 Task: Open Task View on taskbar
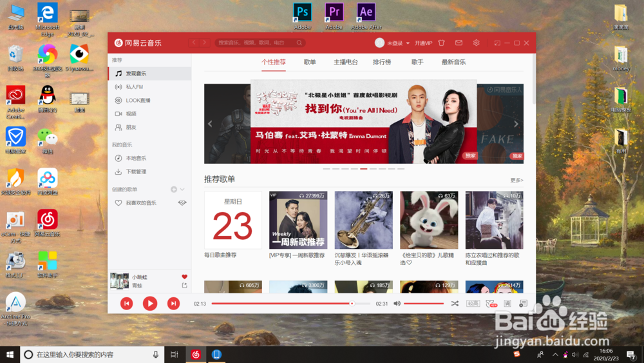pos(174,355)
